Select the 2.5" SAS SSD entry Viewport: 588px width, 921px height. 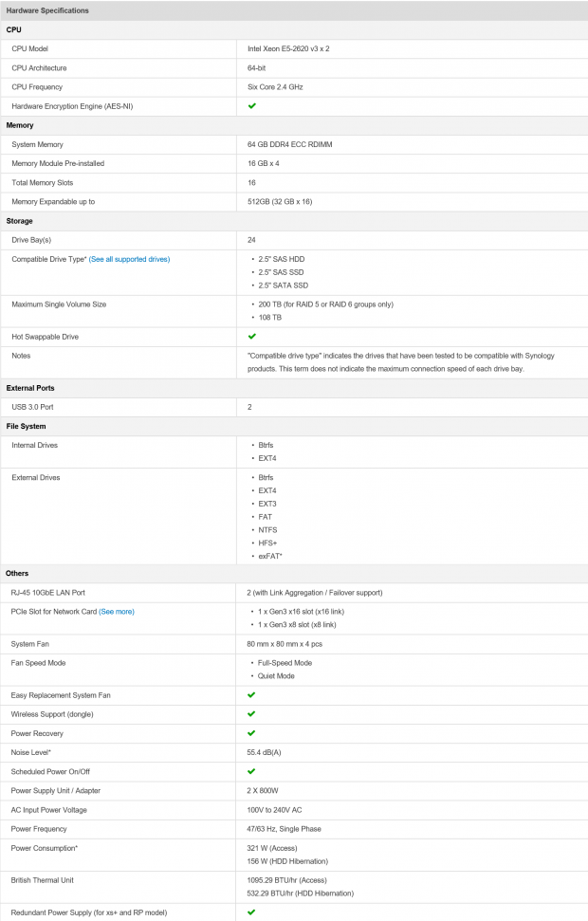coord(282,272)
